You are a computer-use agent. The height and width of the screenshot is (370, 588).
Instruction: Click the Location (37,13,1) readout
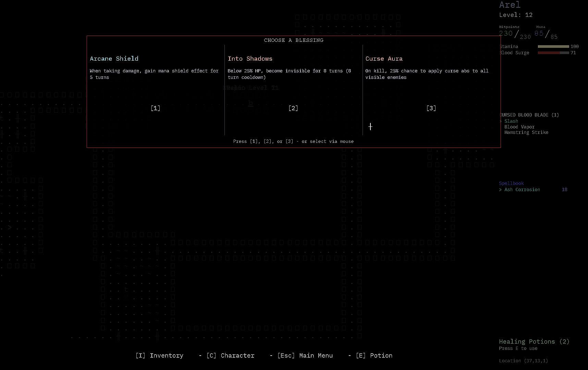523,361
